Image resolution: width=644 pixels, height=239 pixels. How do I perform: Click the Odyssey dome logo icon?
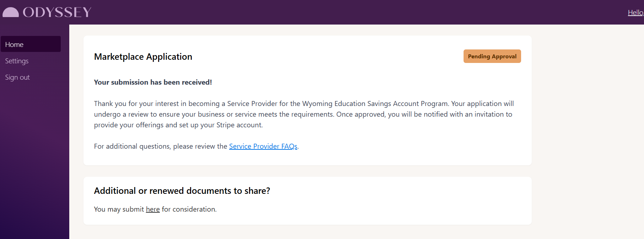(11, 12)
